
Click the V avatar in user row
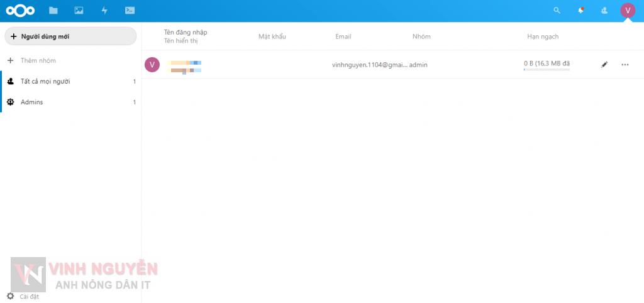(152, 64)
